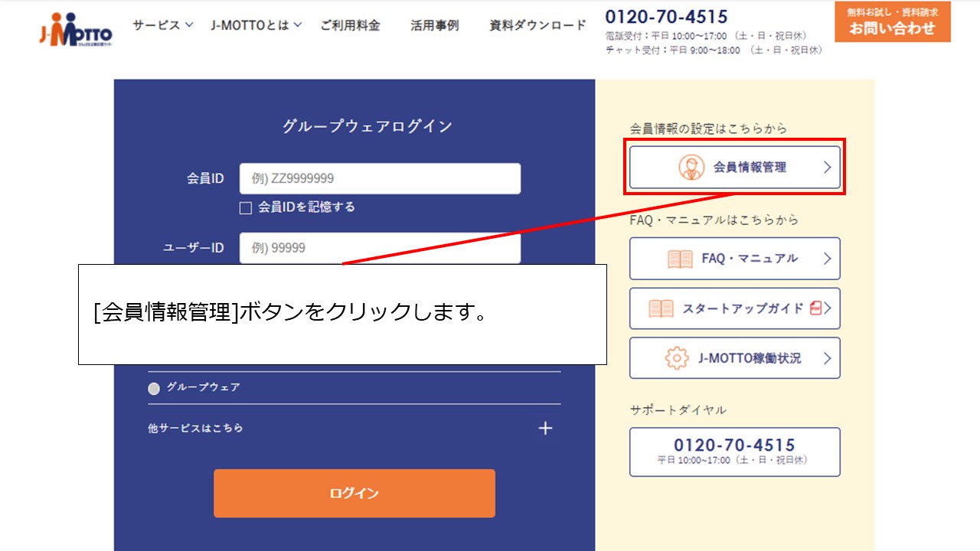This screenshot has height=551, width=980.
Task: Expand 他サービスはこちら with the plus icon
Action: coord(545,428)
